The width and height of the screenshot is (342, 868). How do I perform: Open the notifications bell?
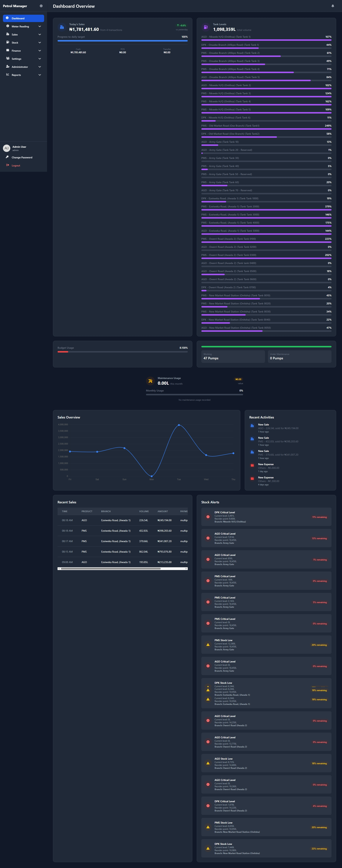[333, 6]
